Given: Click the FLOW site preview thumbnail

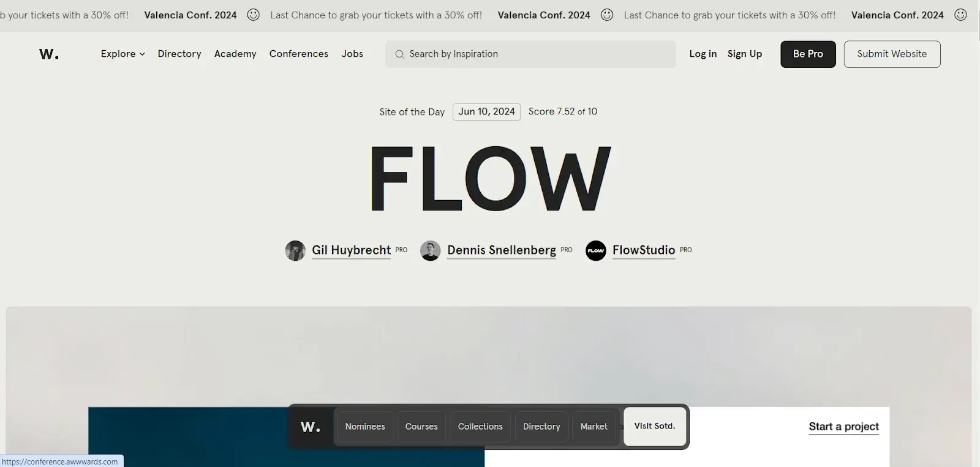Looking at the screenshot, I should [x=489, y=387].
